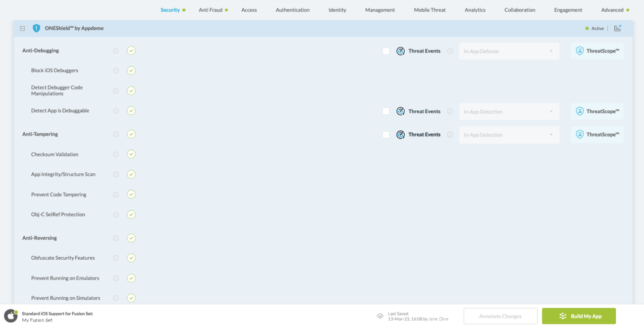
Task: Tick Threat Events checkbox for Detect App is Debuggable
Action: 386,111
